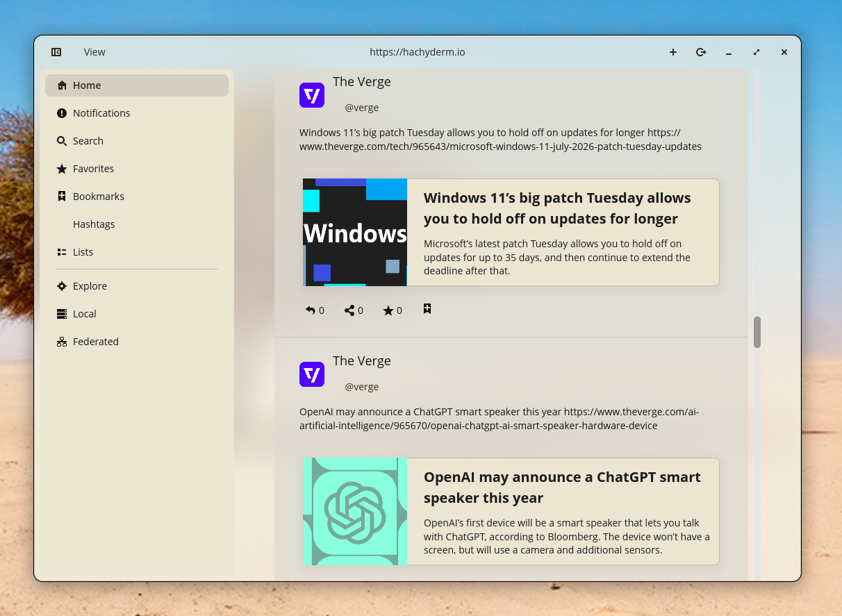Click the logout arrow icon in the header
842x616 pixels.
[x=701, y=52]
